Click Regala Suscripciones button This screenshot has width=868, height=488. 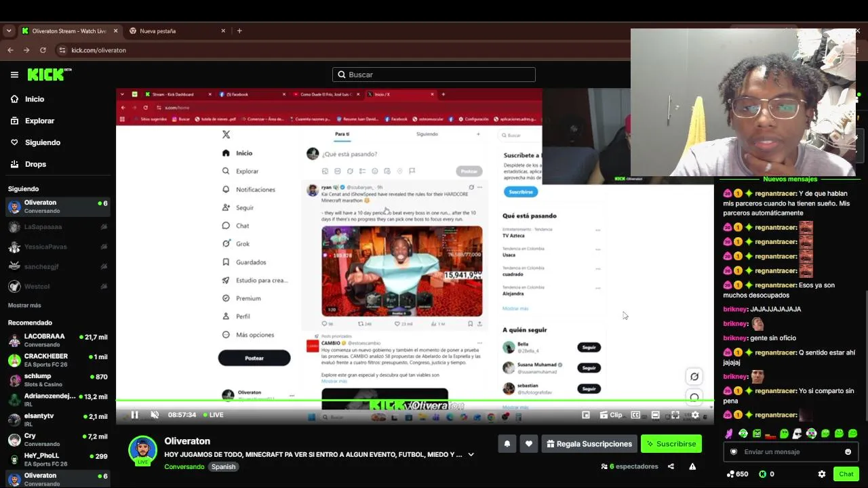click(589, 444)
